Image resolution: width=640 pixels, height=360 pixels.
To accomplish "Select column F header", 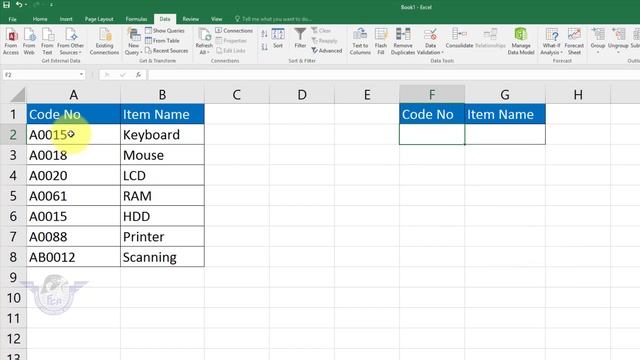I will click(432, 95).
